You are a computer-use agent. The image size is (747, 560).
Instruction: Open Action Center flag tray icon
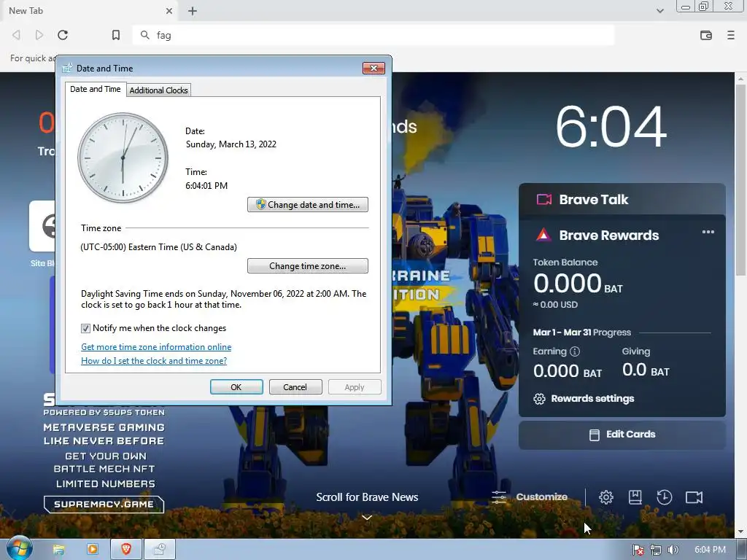point(638,550)
